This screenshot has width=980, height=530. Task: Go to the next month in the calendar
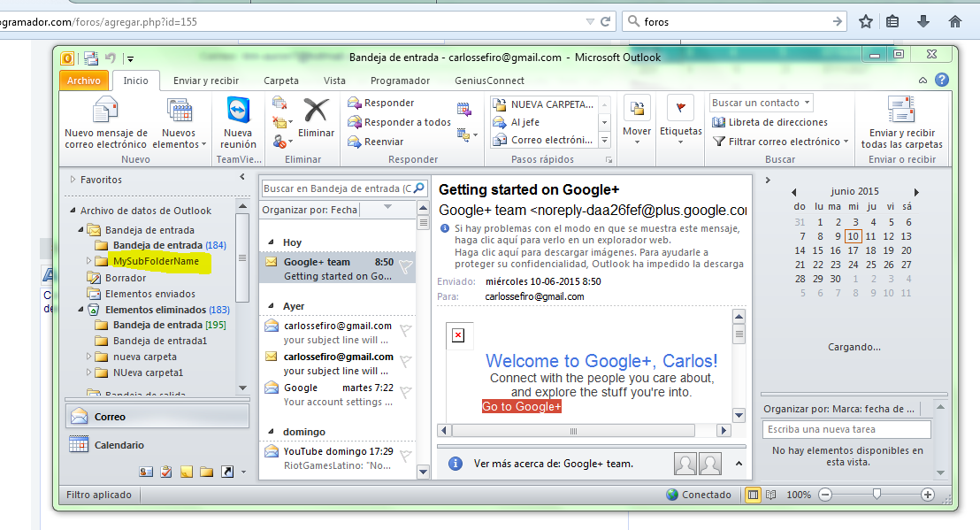[x=916, y=192]
